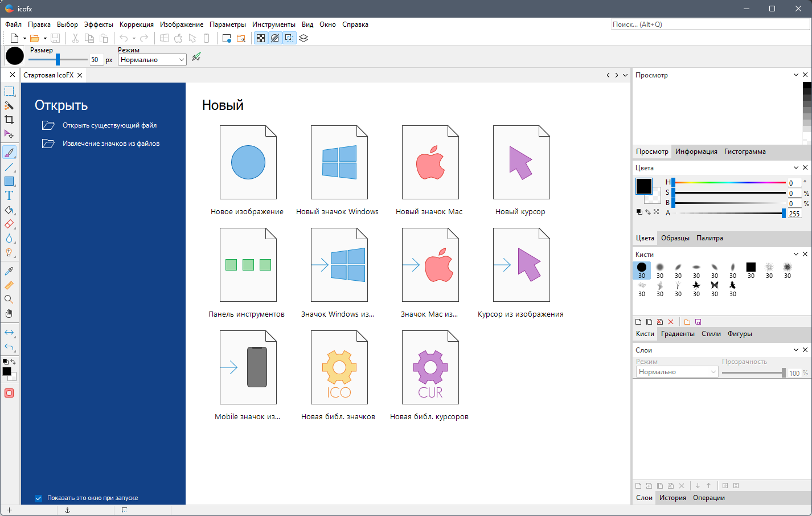
Task: Collapse the 'Цвета' panel with its chevron
Action: (795, 167)
